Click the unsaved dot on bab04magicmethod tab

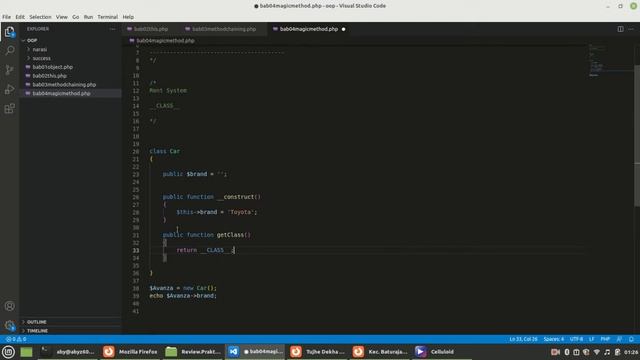[343, 29]
